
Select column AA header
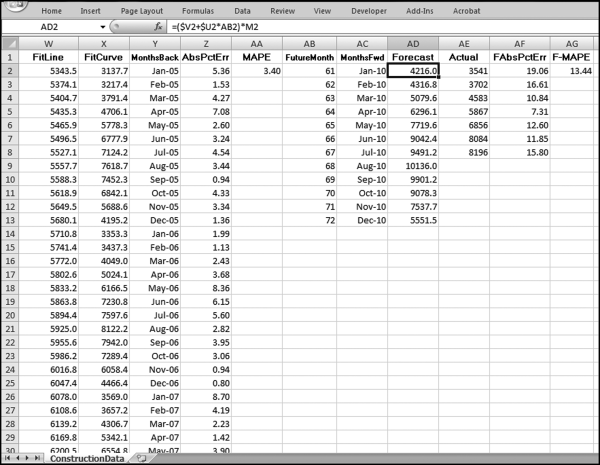[257, 44]
